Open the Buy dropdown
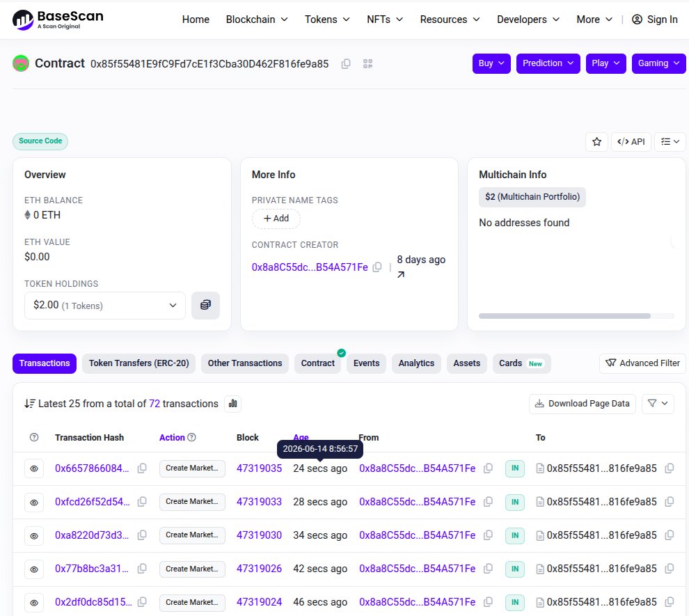The image size is (689, 616). click(x=491, y=63)
